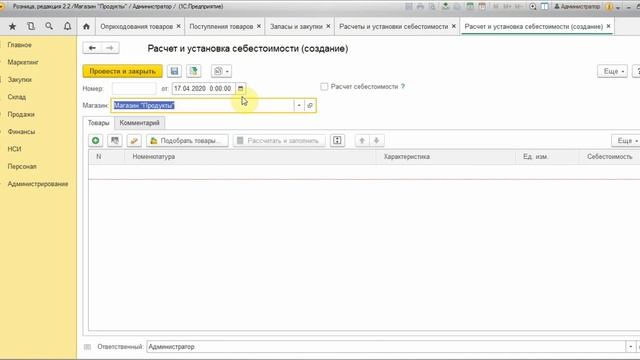This screenshot has width=640, height=360.
Task: Go to the Home page icon
Action: [x=86, y=27]
